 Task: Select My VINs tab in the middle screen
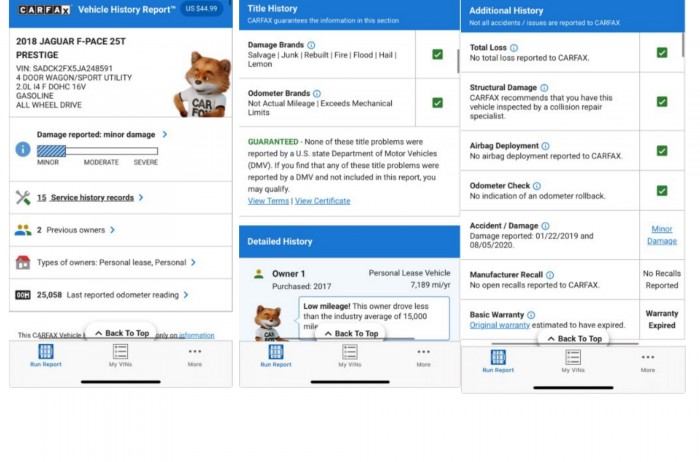pos(350,356)
